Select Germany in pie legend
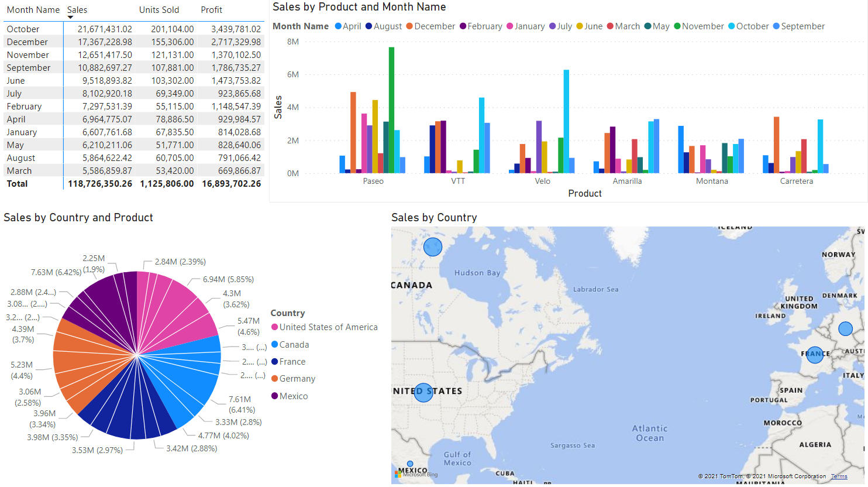The width and height of the screenshot is (868, 487). (293, 379)
